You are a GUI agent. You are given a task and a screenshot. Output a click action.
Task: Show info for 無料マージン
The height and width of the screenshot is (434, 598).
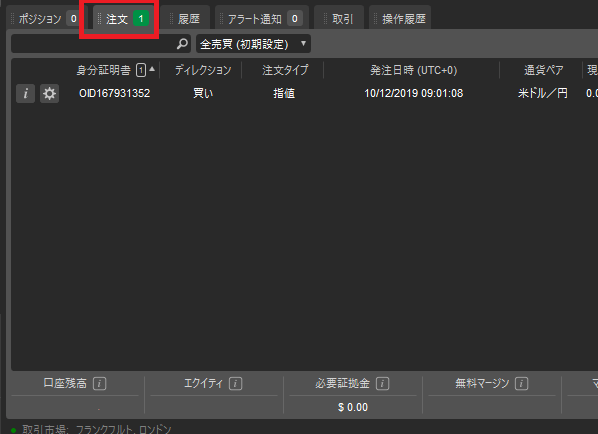[x=521, y=383]
